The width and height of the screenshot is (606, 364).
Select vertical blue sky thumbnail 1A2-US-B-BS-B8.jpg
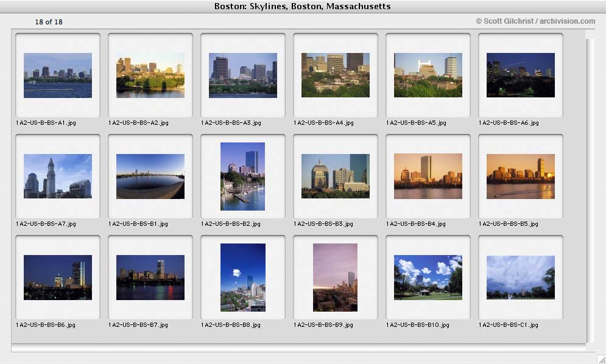(243, 278)
